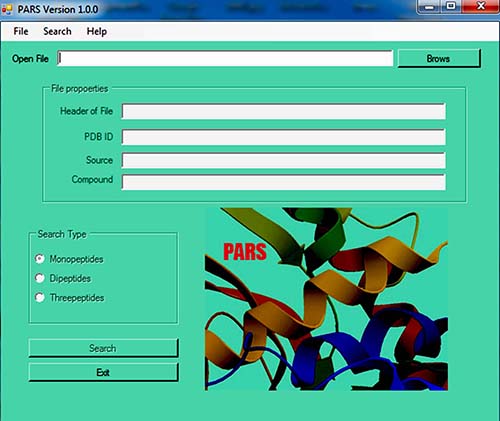The image size is (500, 421).
Task: Minimize the PARS window
Action: tap(430, 7)
